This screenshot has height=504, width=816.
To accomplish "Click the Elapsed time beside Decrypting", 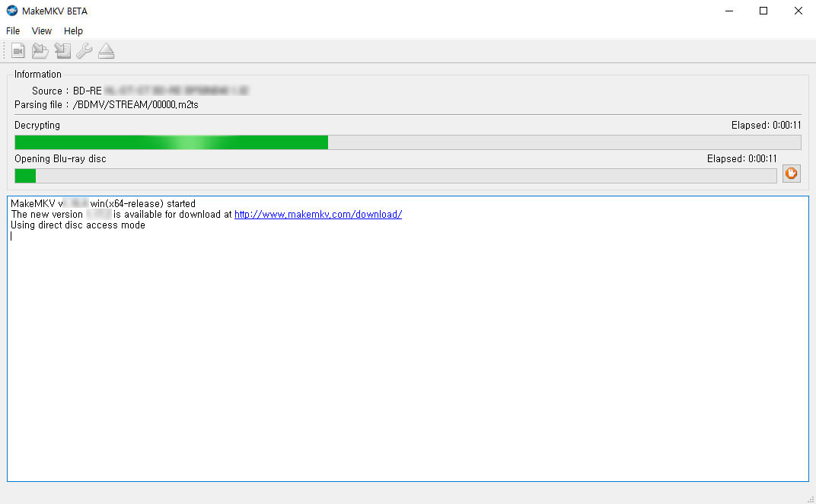I will pyautogui.click(x=766, y=125).
